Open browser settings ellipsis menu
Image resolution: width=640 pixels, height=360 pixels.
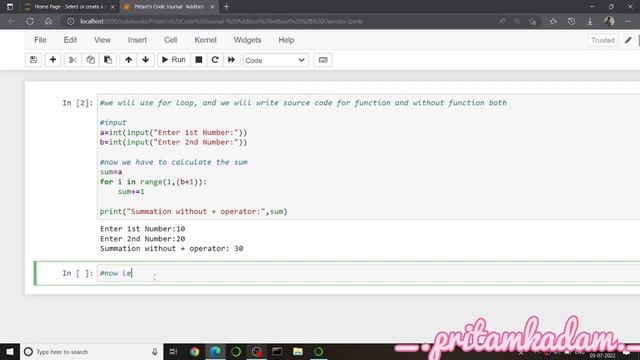pyautogui.click(x=628, y=21)
